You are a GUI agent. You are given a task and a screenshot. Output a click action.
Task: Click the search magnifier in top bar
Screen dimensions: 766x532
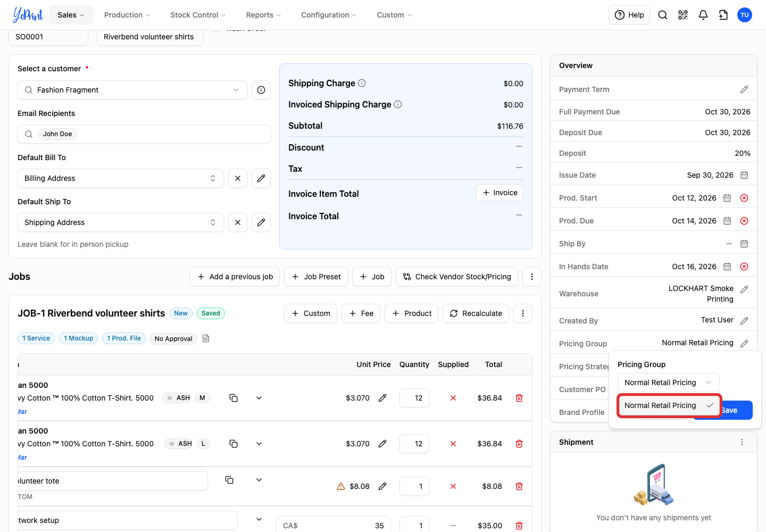click(x=663, y=15)
